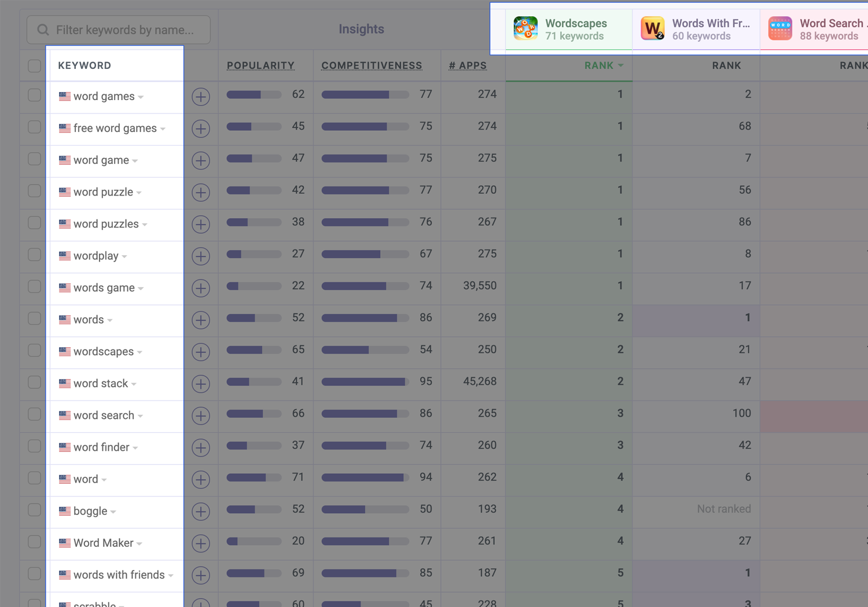Open the wordplay keyword dropdown arrow
Screen dimensions: 868x607
124,256
